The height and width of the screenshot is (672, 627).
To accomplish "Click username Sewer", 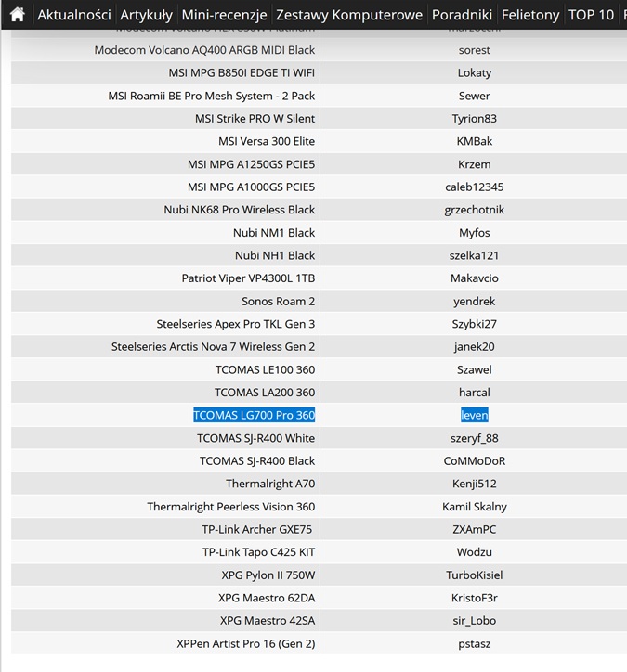I will pos(475,96).
